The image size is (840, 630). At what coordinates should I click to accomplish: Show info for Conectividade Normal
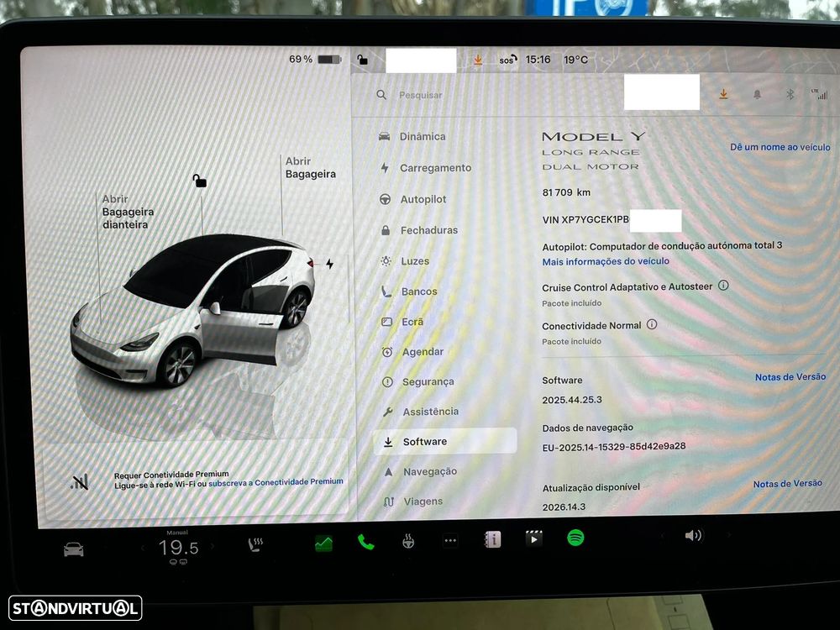[652, 324]
